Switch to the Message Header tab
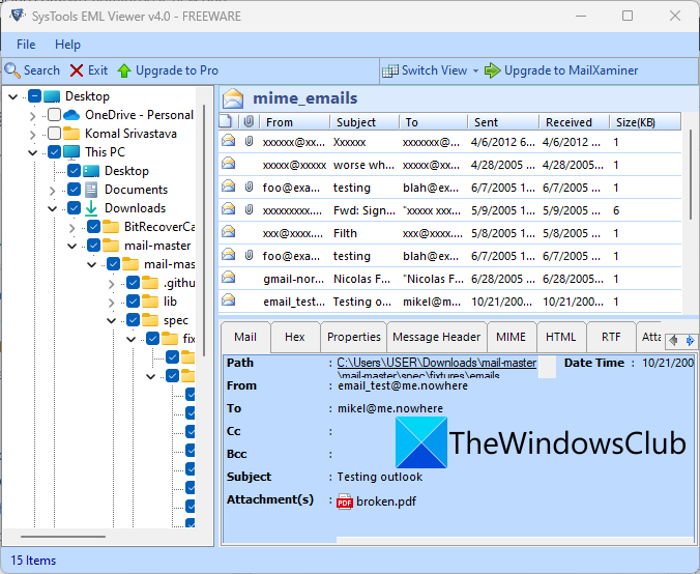 click(437, 337)
